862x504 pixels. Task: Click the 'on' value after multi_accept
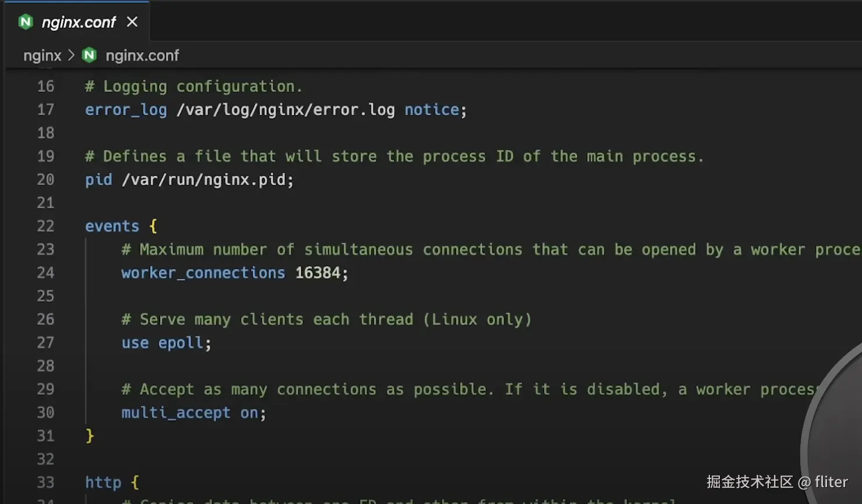249,413
